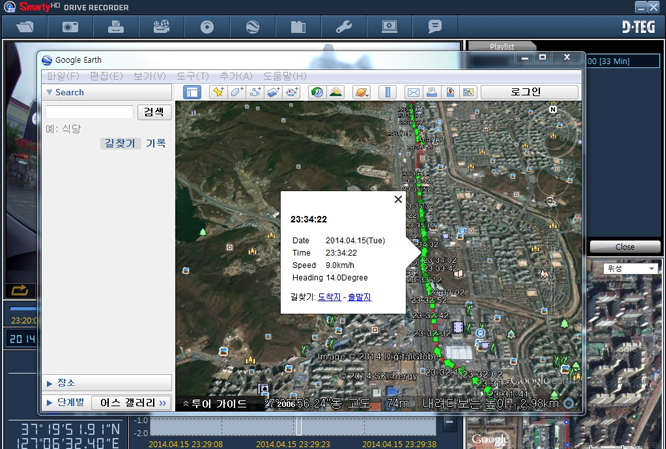Viewport: 666px width, 449px height.
Task: Click the 검색 search button
Action: tap(154, 112)
